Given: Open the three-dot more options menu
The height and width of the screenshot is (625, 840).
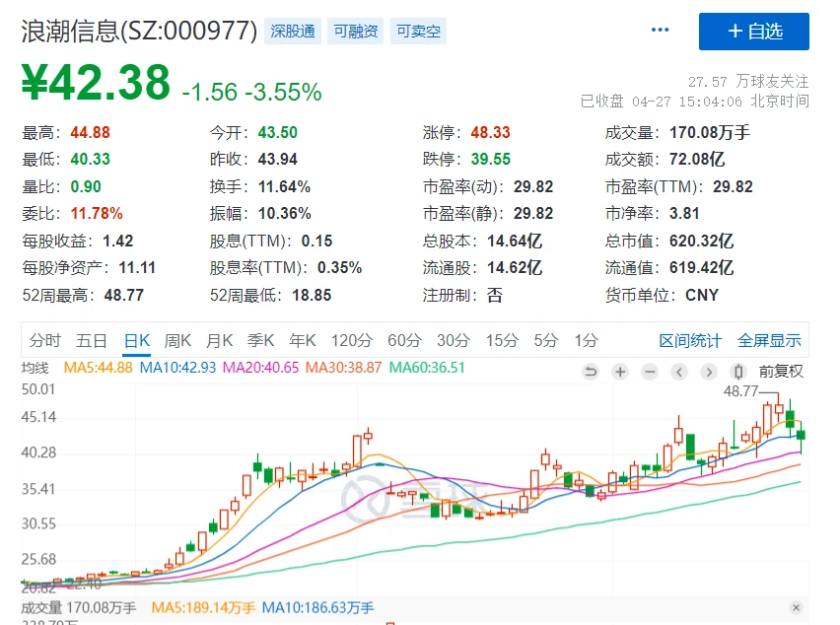Looking at the screenshot, I should [661, 31].
